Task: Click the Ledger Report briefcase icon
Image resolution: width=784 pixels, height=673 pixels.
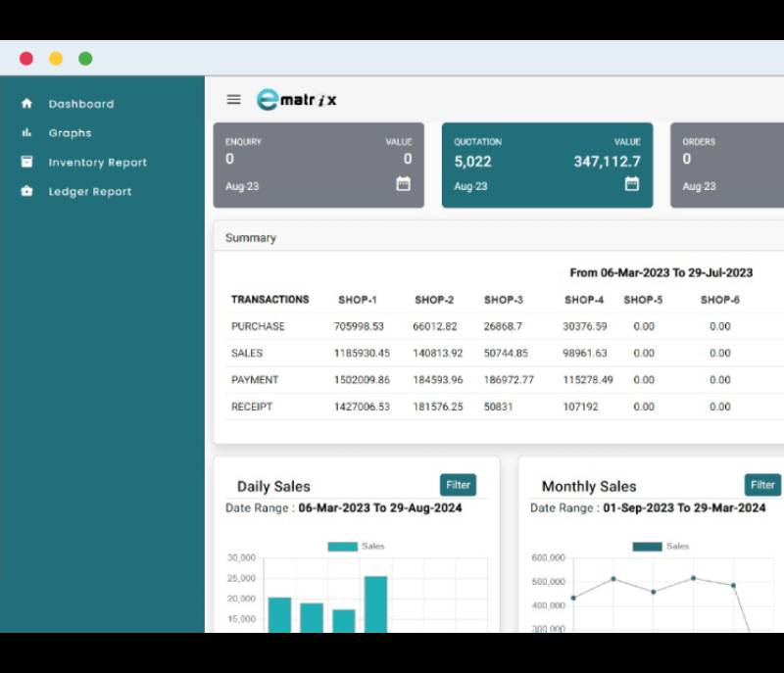Action: (26, 192)
